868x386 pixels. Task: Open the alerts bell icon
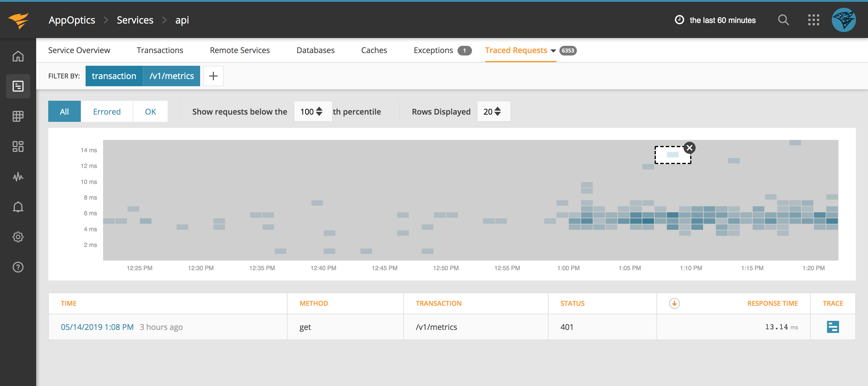18,207
